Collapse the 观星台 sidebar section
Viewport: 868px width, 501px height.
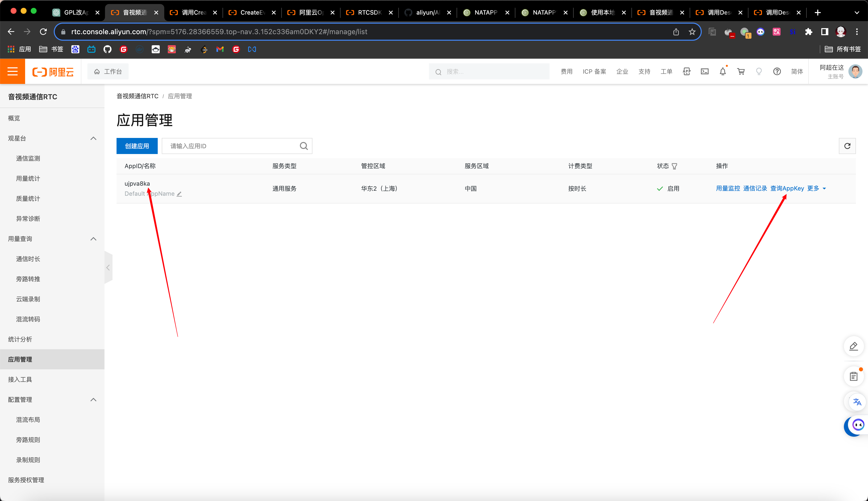[x=93, y=138]
